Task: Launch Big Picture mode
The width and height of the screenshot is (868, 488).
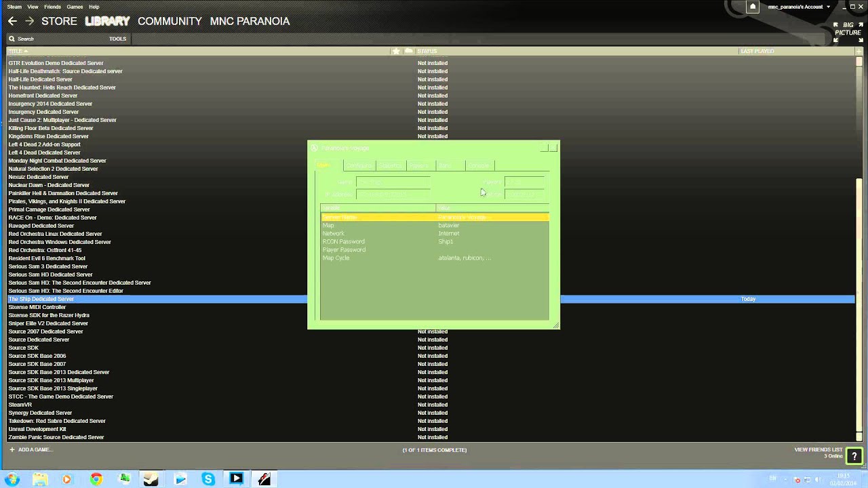Action: 848,33
